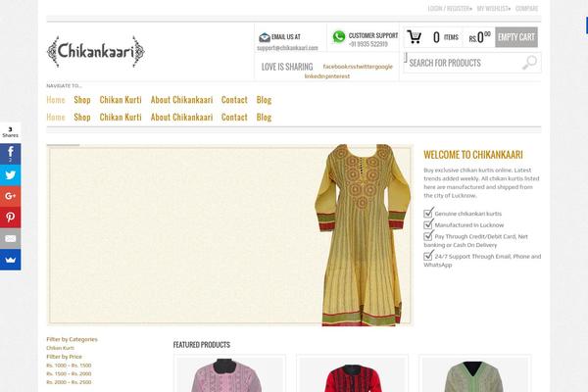Filter by the Chikan Kurti category
Screen dimensions: 588x392
60,348
